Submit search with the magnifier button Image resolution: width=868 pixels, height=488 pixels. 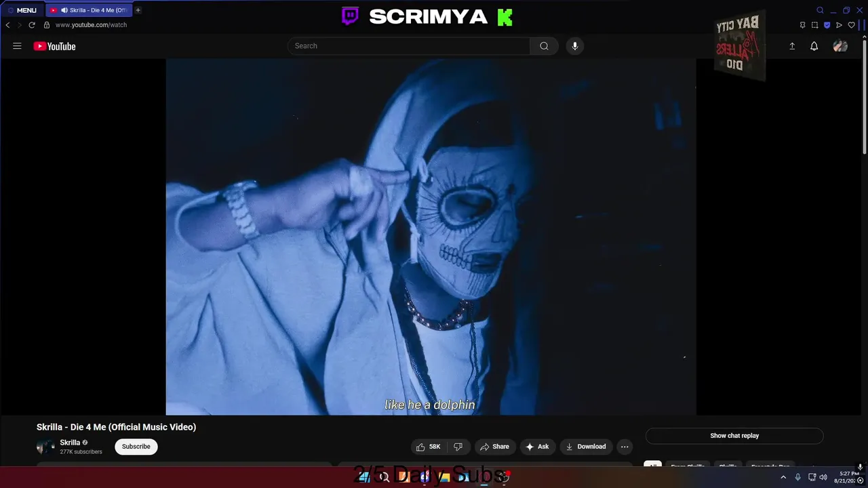pyautogui.click(x=544, y=46)
